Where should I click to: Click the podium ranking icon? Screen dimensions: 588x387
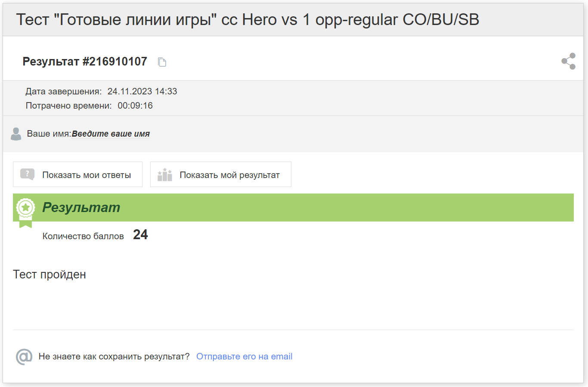[x=165, y=175]
